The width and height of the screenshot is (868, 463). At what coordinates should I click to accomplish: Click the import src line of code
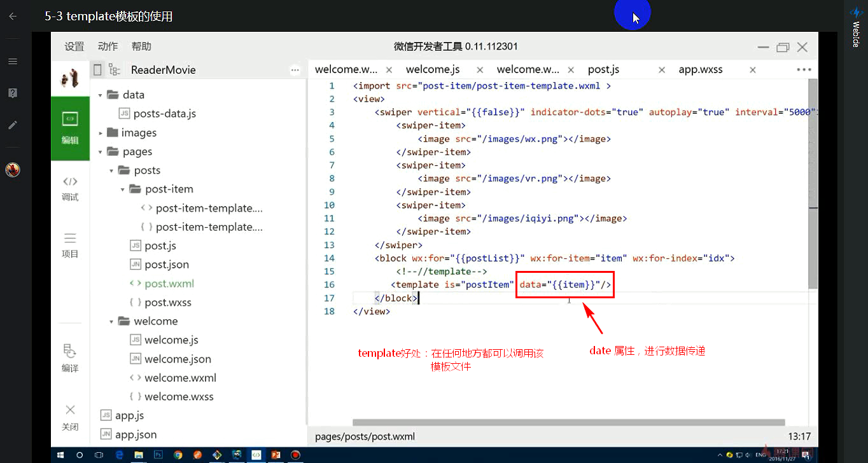(x=482, y=86)
